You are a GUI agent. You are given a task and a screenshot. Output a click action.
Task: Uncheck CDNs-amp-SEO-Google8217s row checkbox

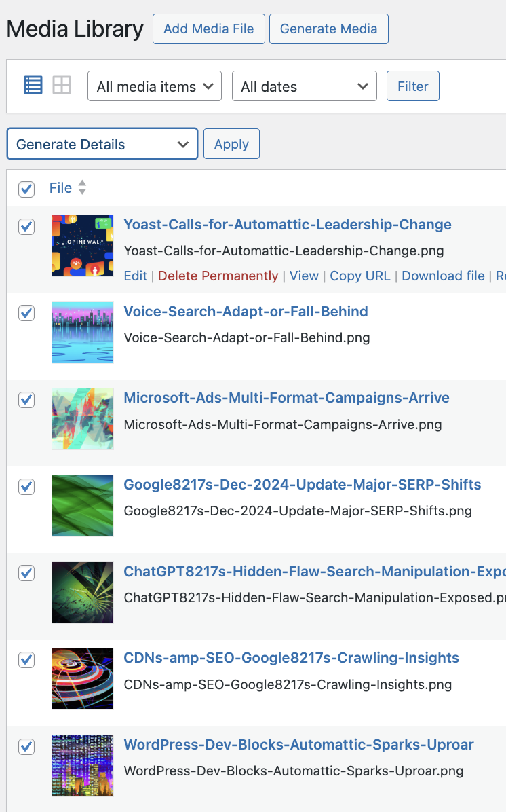26,660
